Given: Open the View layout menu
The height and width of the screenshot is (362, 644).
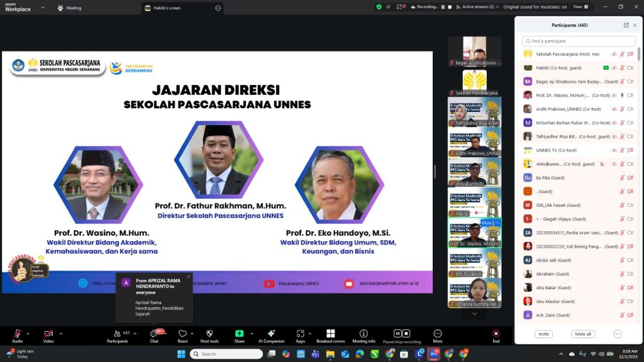Looking at the screenshot, I should click(x=579, y=7).
